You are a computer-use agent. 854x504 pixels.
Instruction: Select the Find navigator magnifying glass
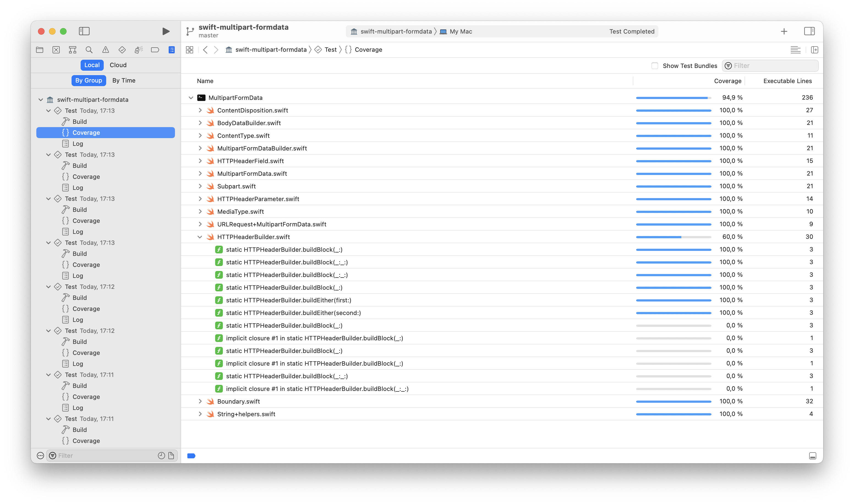pos(89,50)
